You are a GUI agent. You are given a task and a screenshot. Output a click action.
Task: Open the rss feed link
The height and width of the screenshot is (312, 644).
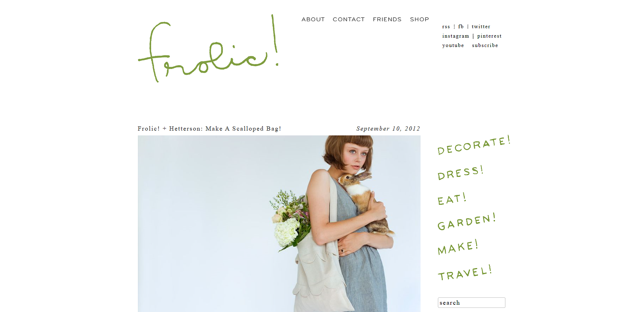coord(446,26)
